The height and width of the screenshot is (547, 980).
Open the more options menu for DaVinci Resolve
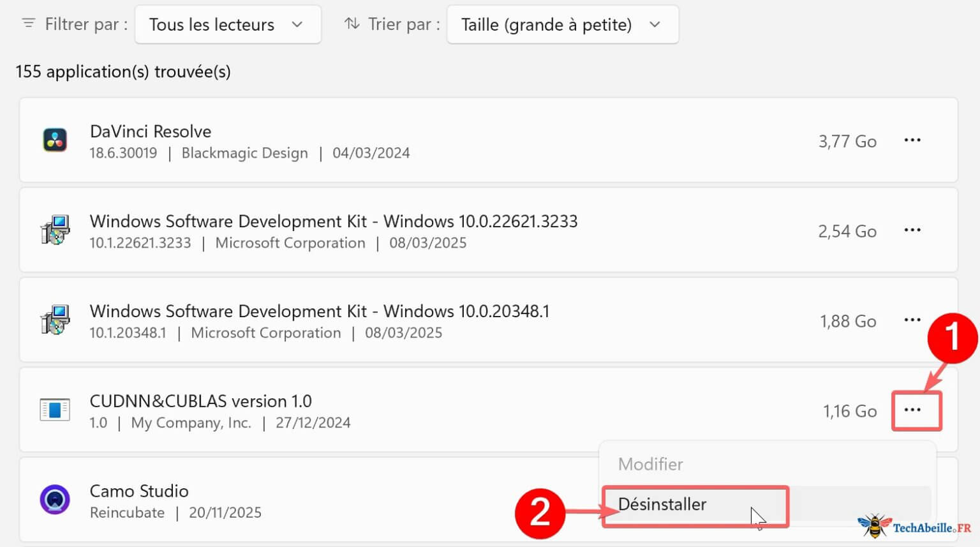point(912,140)
